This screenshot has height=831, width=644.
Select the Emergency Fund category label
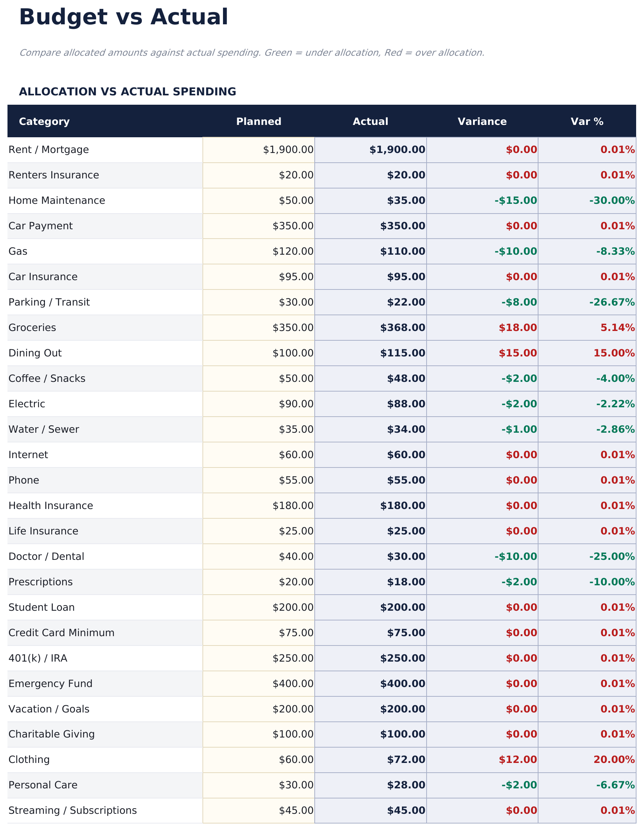(x=50, y=684)
